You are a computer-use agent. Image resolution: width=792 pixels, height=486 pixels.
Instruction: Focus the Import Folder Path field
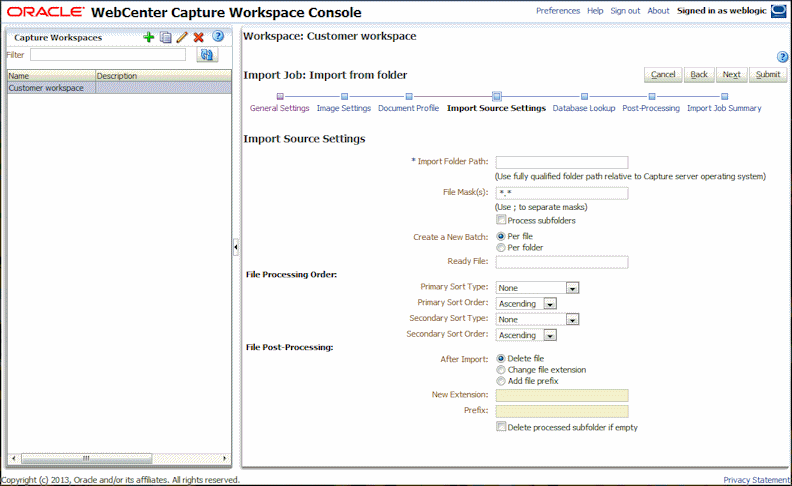(562, 162)
